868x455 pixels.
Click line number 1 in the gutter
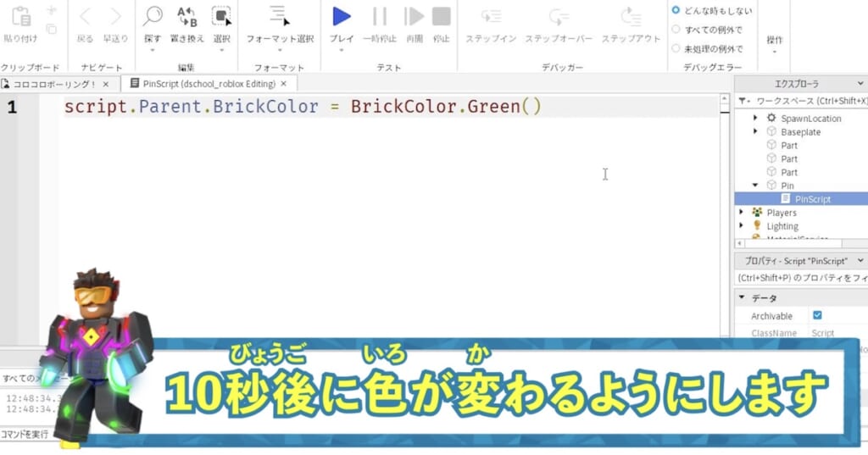point(12,107)
